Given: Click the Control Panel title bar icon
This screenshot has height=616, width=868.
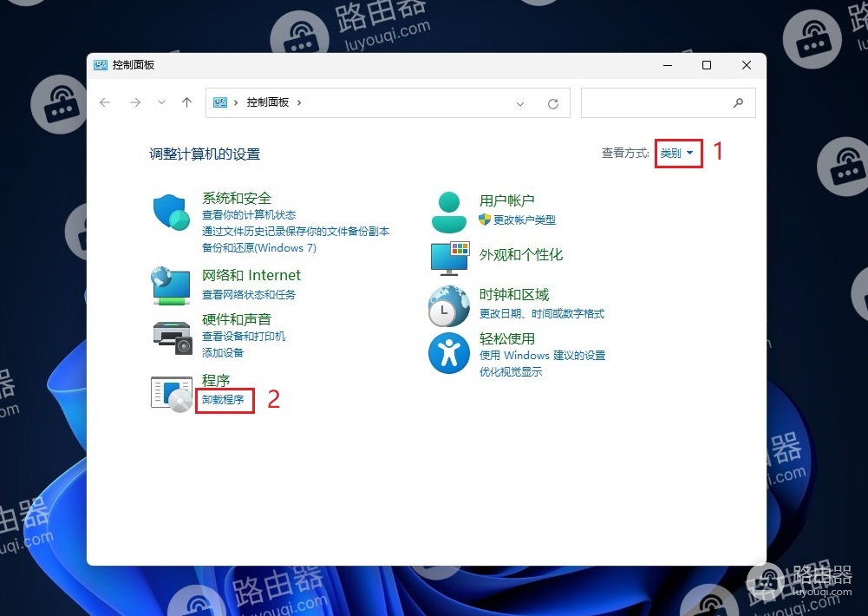Looking at the screenshot, I should coord(101,65).
